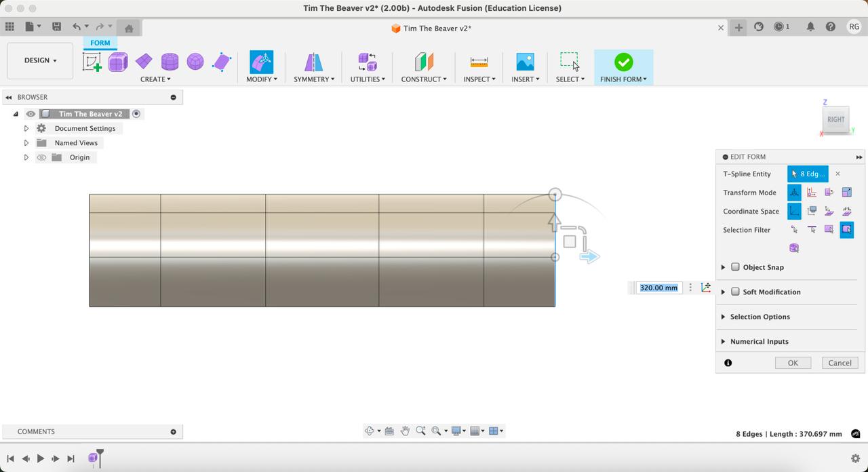Screen dimensions: 868x472
Task: Enable the Object Snap checkbox
Action: click(735, 267)
